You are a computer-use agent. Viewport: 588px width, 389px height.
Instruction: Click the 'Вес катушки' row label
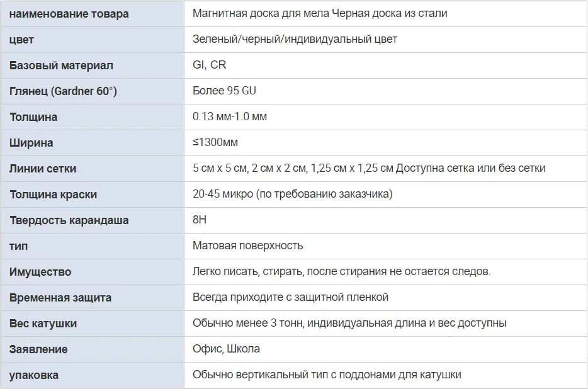tap(43, 324)
